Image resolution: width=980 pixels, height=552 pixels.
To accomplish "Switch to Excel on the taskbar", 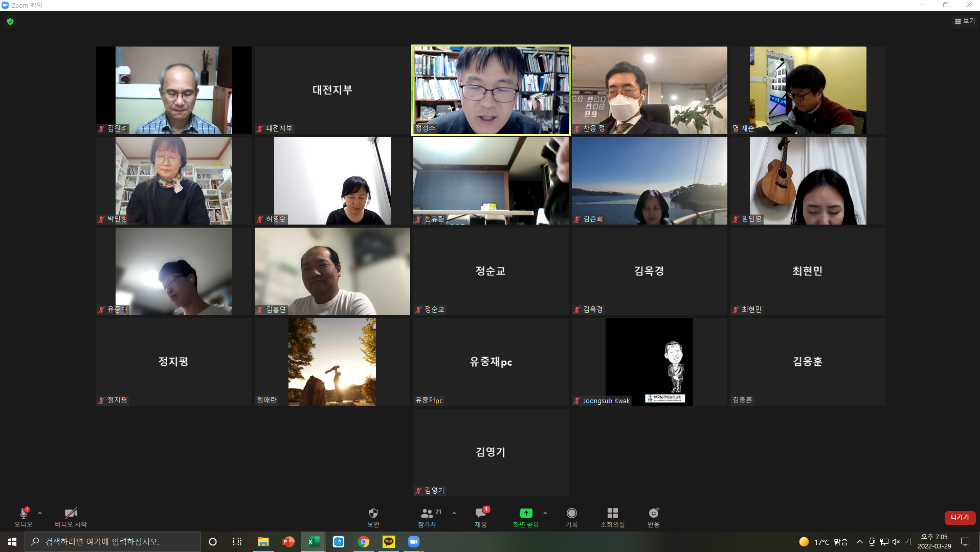I will (313, 542).
